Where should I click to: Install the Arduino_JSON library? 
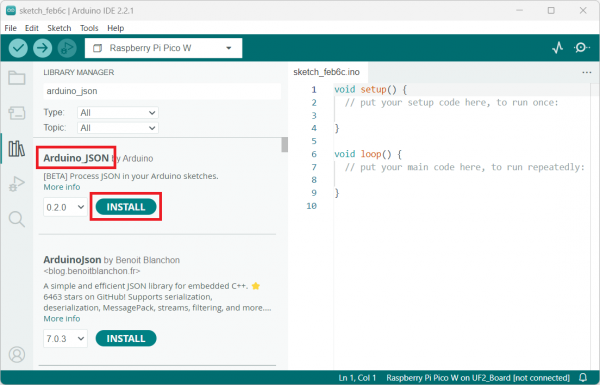point(126,207)
